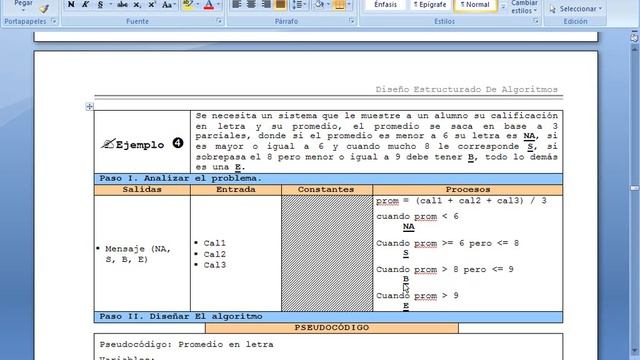Apply strikethrough (abc) formatting
The width and height of the screenshot is (640, 360).
(x=122, y=4)
